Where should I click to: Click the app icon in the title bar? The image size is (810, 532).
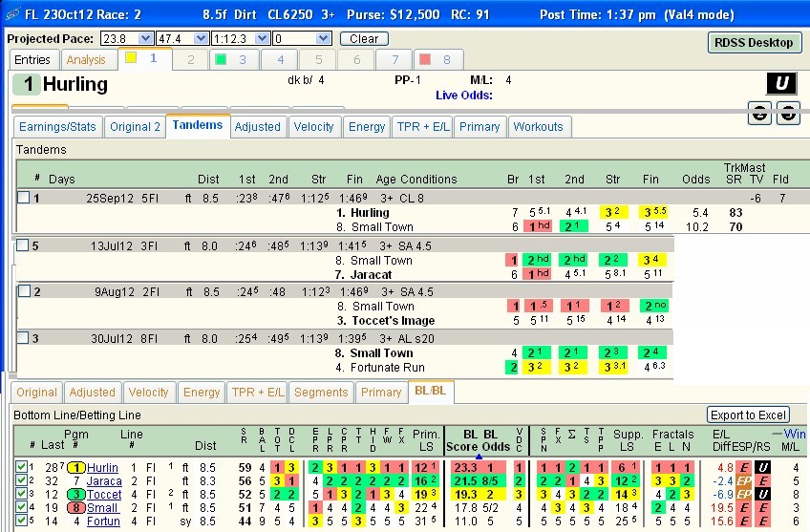click(x=11, y=14)
